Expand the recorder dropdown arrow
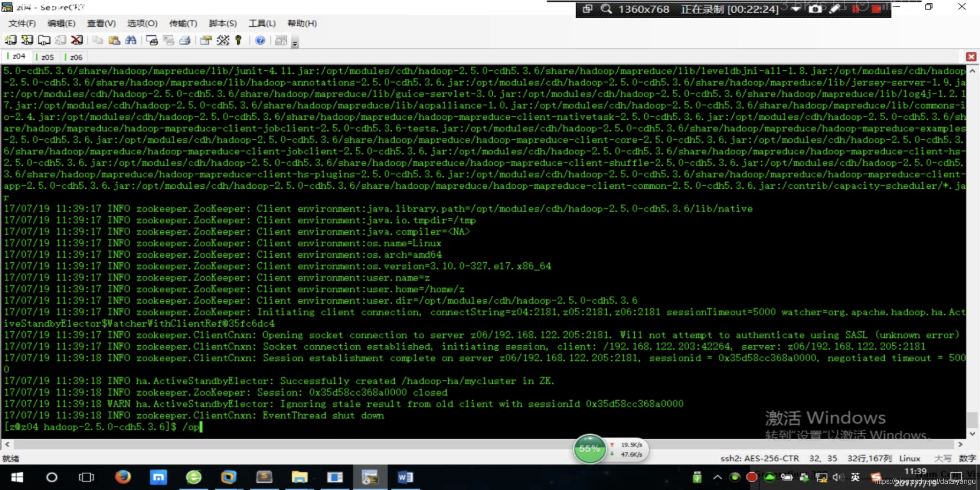The height and width of the screenshot is (490, 980). (x=796, y=9)
